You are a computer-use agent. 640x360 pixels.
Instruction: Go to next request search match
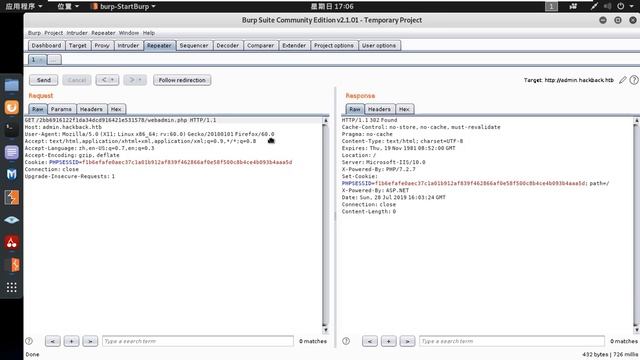90,341
